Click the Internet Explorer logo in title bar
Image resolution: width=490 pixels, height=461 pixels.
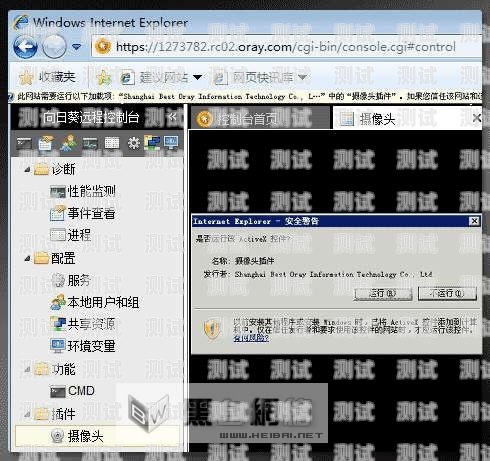tap(21, 22)
